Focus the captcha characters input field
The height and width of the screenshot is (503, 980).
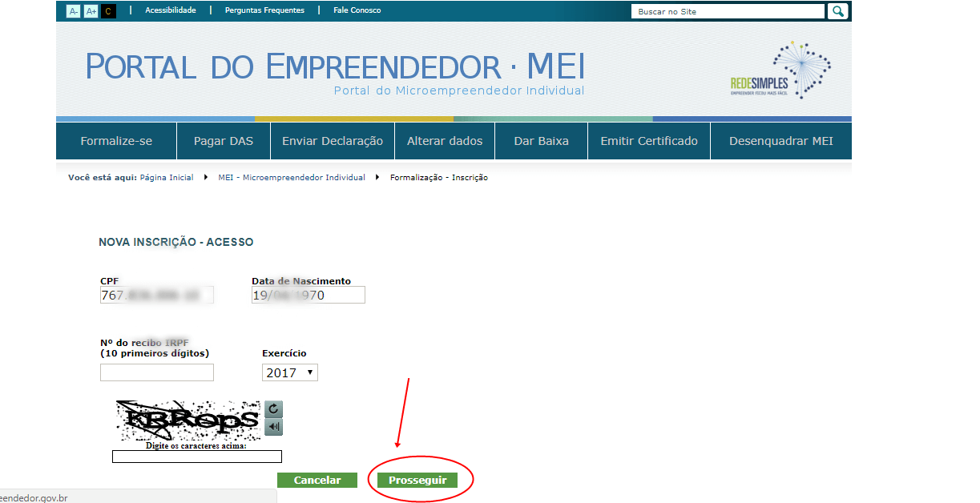point(197,457)
